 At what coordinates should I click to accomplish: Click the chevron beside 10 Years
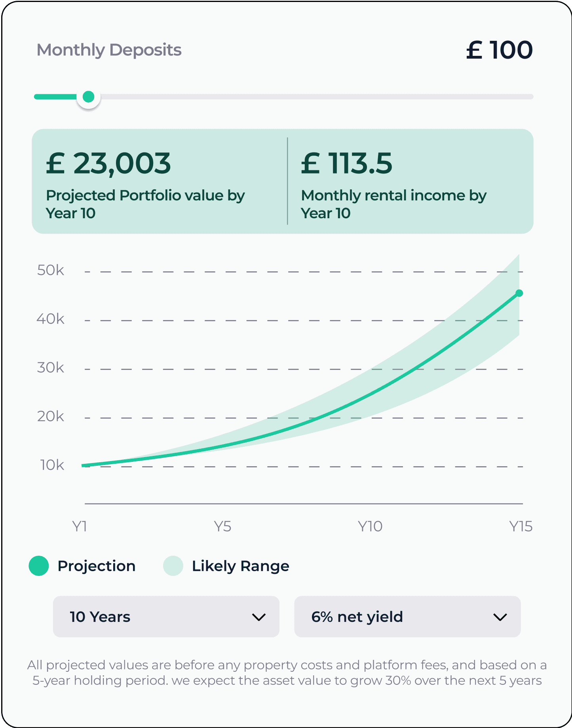coord(259,617)
